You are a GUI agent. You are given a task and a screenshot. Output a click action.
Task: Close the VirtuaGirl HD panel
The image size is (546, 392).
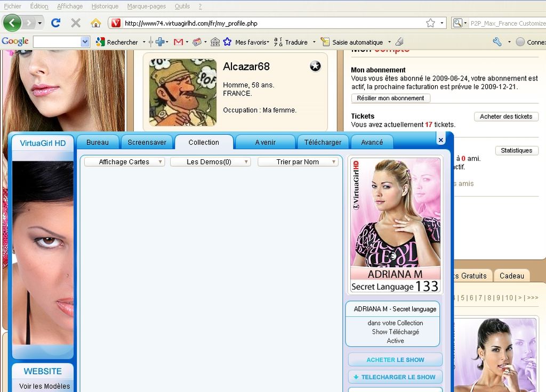(x=441, y=140)
